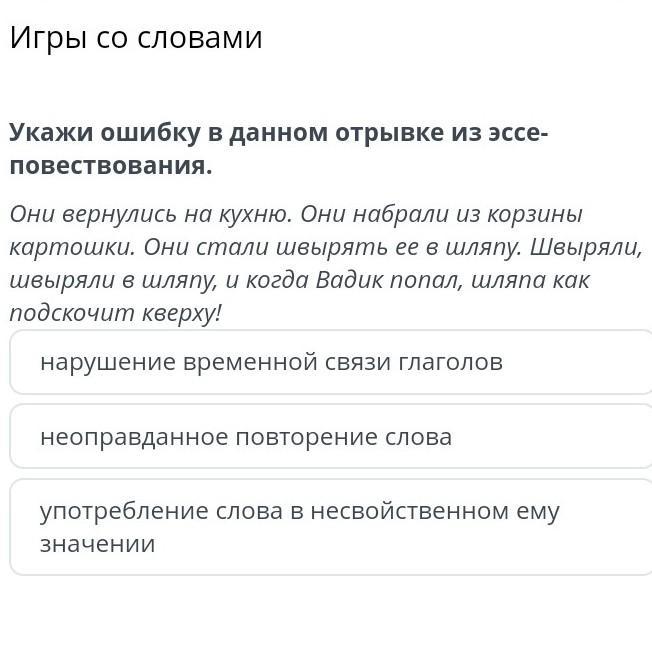Click the name "Вадик" in the passage
Image resolution: width=652 pixels, height=656 pixels.
(352, 280)
